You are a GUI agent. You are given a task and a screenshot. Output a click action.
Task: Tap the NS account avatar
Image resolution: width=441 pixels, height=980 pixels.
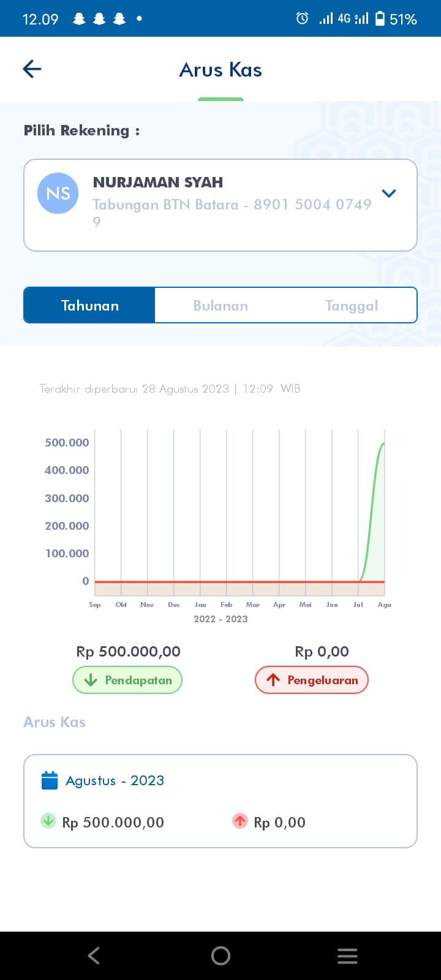58,194
